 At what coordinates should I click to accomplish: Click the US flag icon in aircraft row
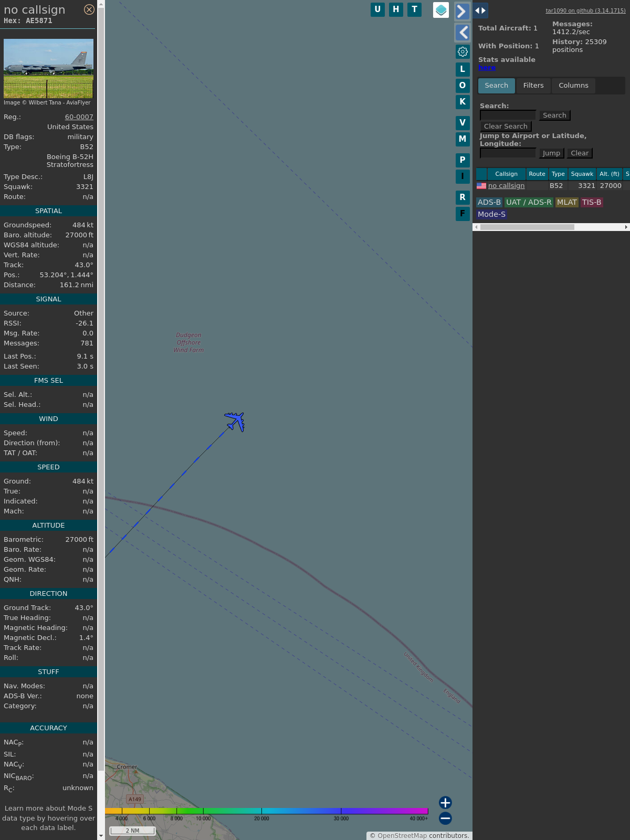(x=481, y=186)
